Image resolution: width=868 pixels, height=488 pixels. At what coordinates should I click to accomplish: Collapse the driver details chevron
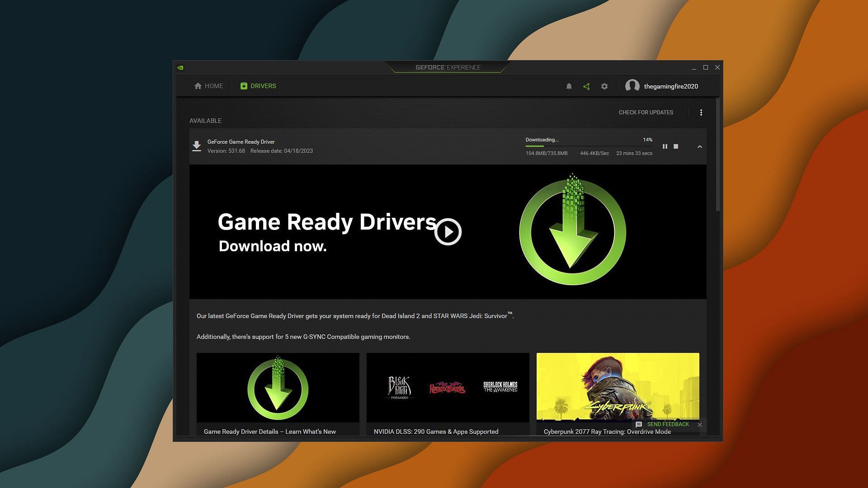coord(700,147)
